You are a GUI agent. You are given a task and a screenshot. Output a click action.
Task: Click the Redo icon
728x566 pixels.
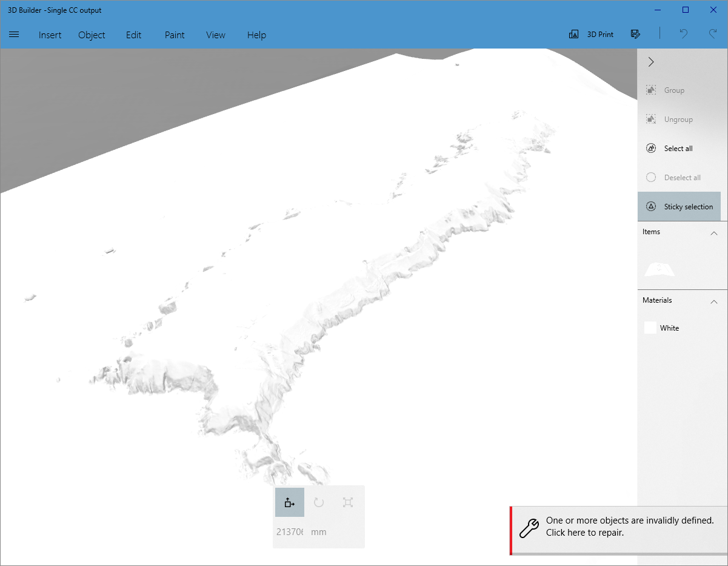tap(713, 34)
